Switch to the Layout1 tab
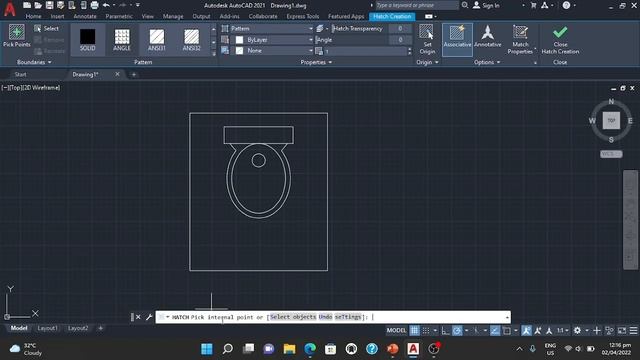Screen dimensions: 640x360 coord(47,328)
